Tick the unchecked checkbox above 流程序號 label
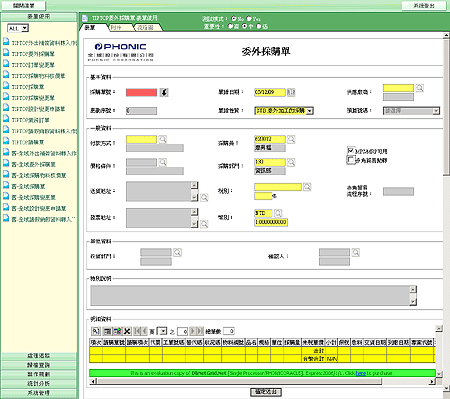This screenshot has height=399, width=450. click(350, 160)
